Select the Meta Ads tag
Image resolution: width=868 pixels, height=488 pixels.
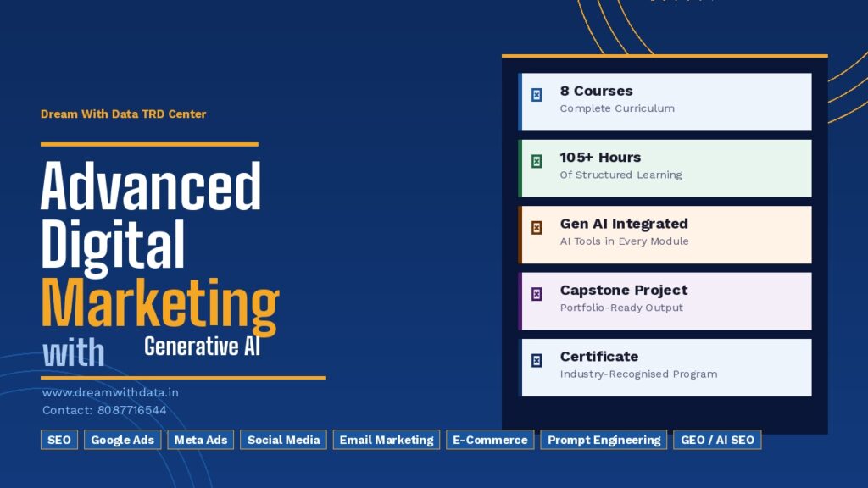pyautogui.click(x=200, y=440)
